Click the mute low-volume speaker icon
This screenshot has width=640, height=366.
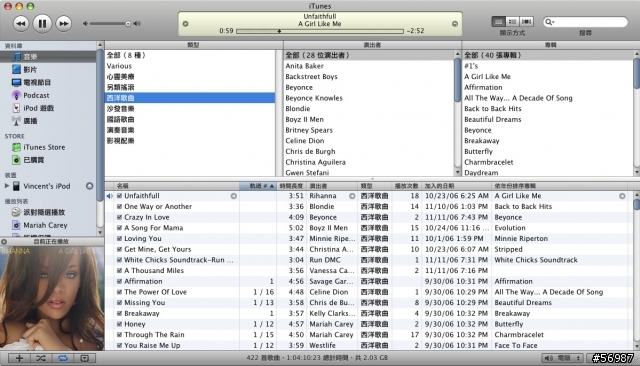click(x=85, y=24)
